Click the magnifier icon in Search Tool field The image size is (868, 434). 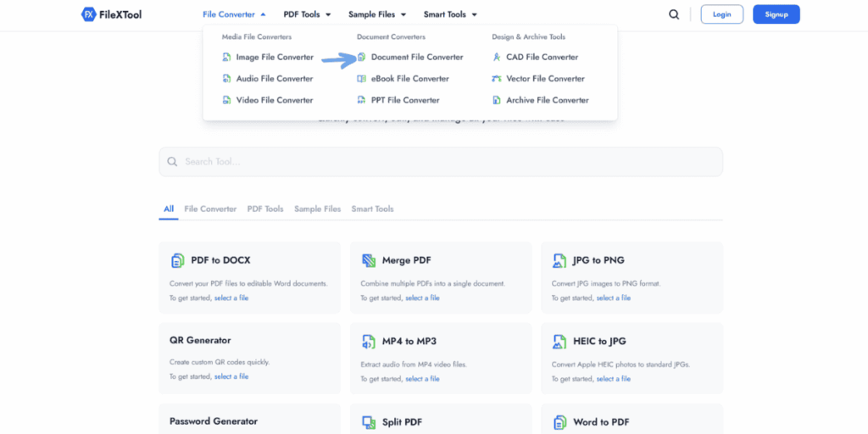click(x=172, y=162)
